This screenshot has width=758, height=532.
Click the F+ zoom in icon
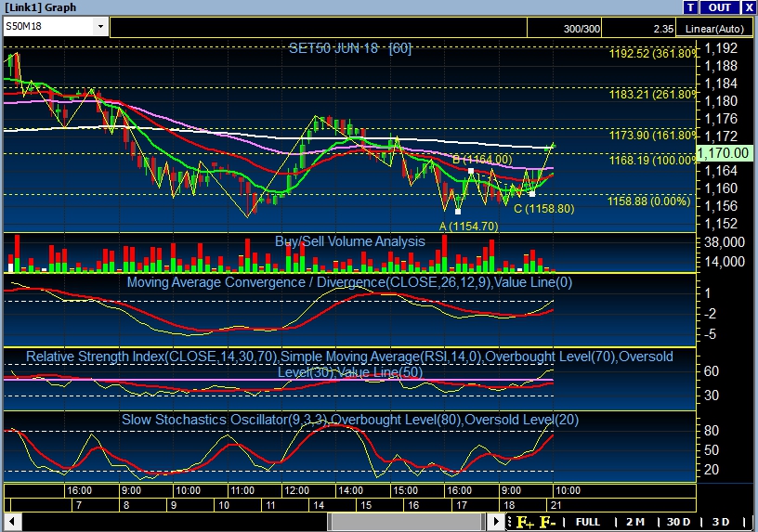(x=526, y=522)
